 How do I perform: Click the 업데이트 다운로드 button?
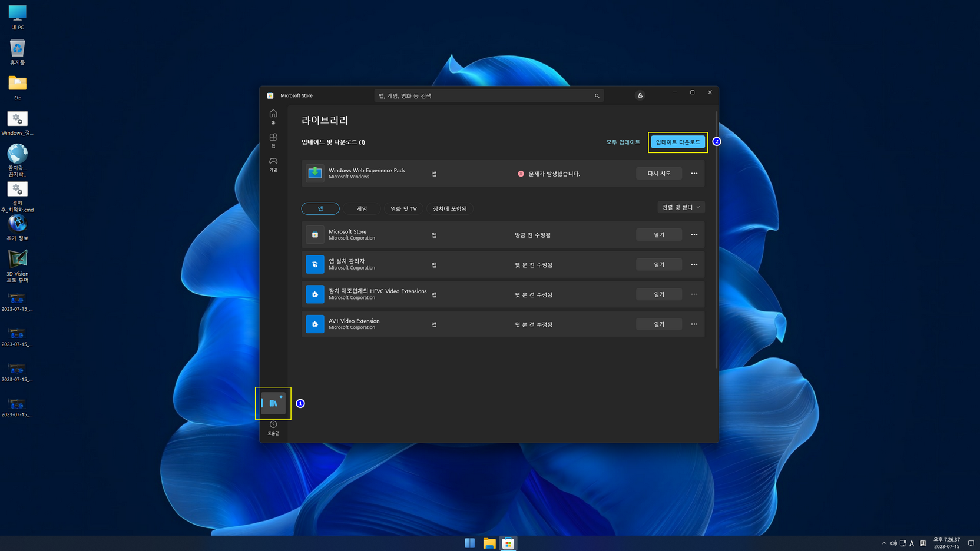click(678, 142)
